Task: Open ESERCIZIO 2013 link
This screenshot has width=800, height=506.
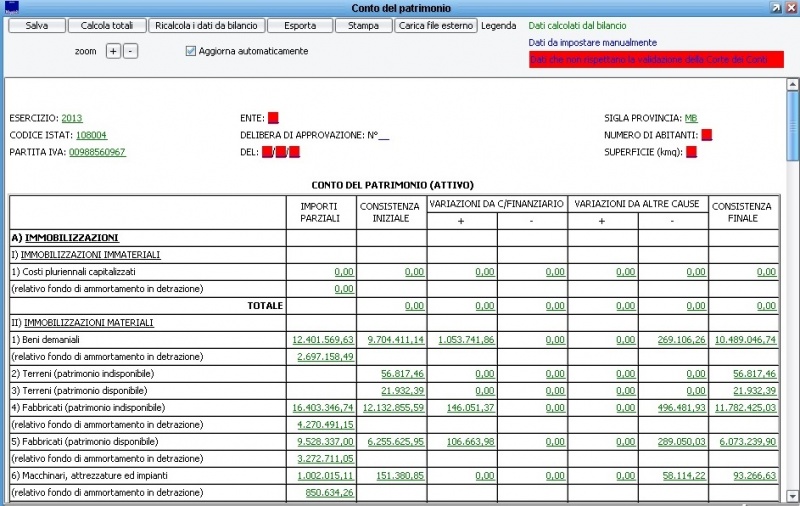Action: (72, 118)
